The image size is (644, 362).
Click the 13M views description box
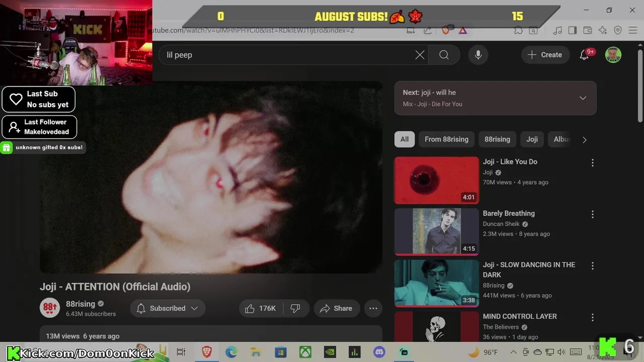pyautogui.click(x=211, y=334)
